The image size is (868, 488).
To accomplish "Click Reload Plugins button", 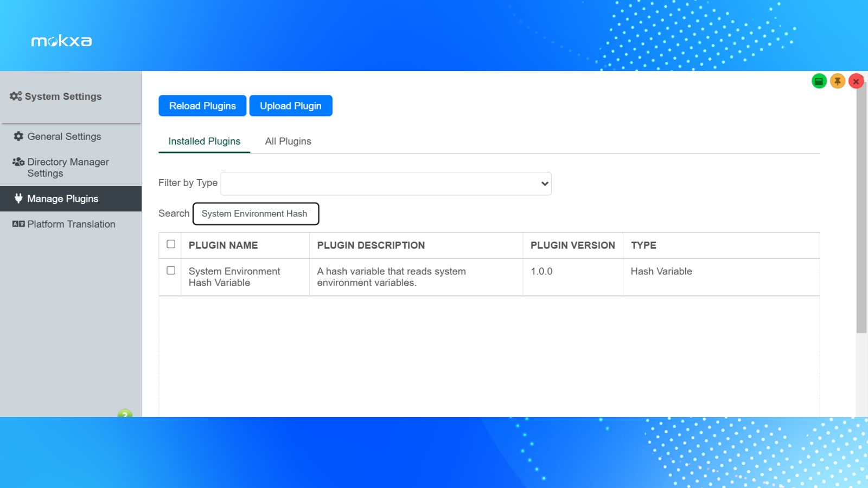I will 202,106.
